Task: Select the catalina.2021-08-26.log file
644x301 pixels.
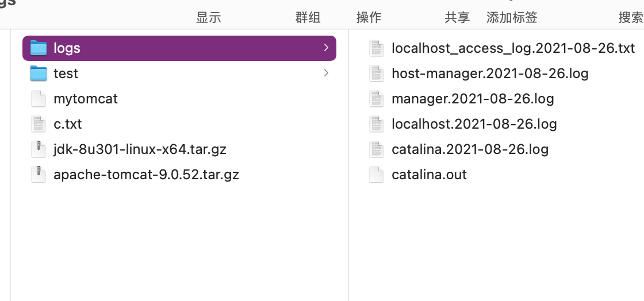Action: 470,149
